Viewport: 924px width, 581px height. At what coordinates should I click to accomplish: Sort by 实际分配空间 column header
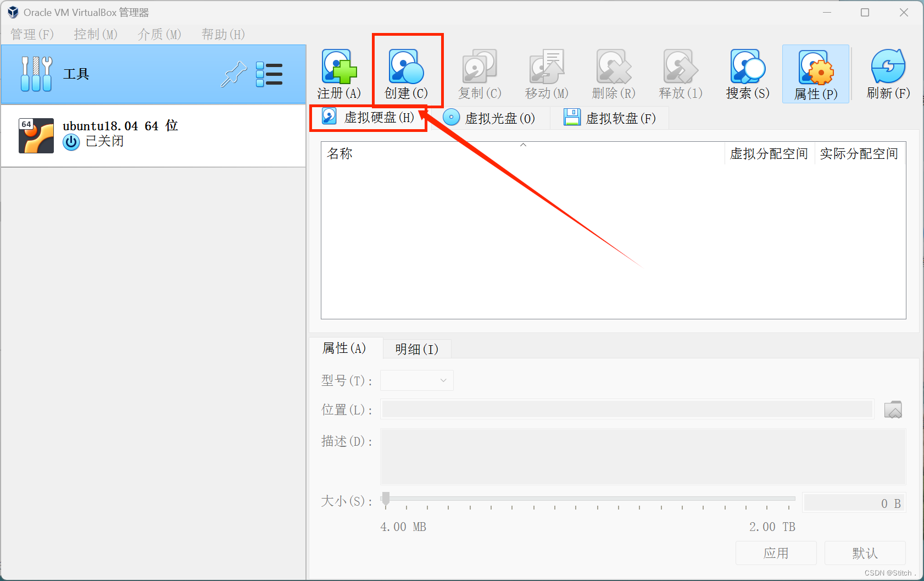click(860, 153)
